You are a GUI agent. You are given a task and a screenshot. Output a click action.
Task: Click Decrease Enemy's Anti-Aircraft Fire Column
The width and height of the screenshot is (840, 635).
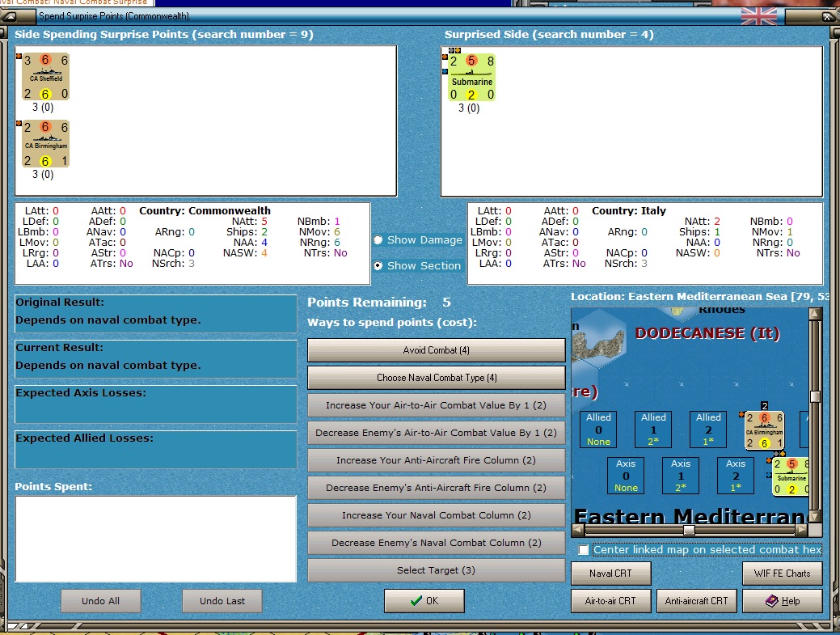click(x=436, y=488)
